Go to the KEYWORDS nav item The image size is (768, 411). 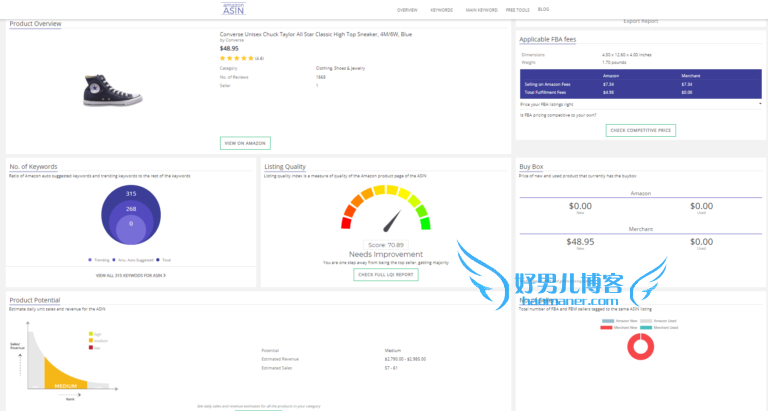441,10
